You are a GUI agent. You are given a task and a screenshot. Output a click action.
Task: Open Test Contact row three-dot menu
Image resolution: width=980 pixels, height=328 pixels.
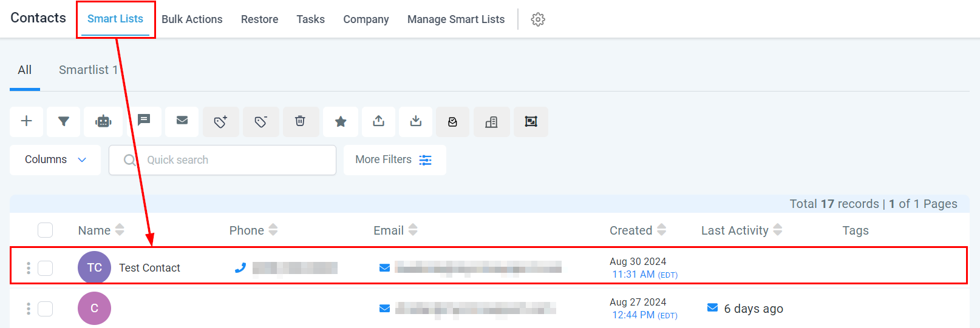pos(29,268)
